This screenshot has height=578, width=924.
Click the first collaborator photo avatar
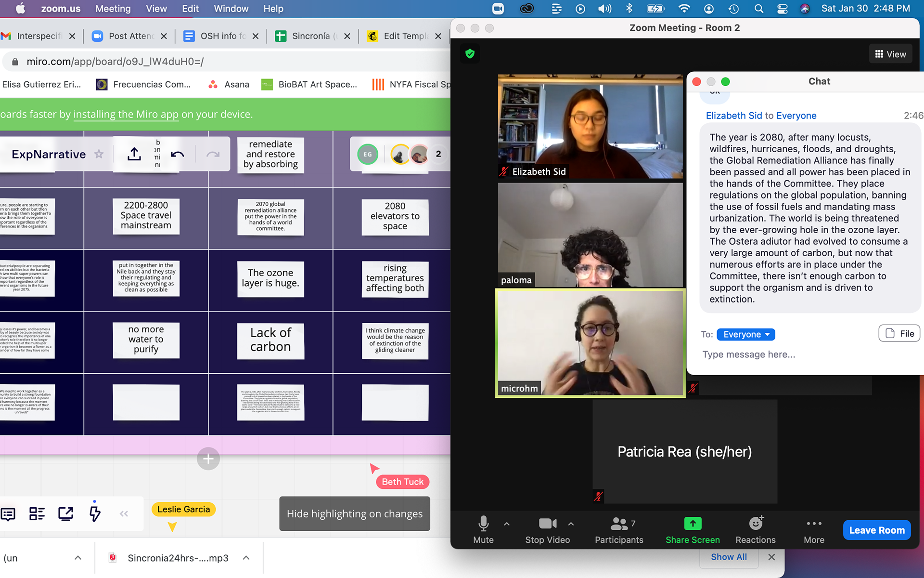[400, 154]
